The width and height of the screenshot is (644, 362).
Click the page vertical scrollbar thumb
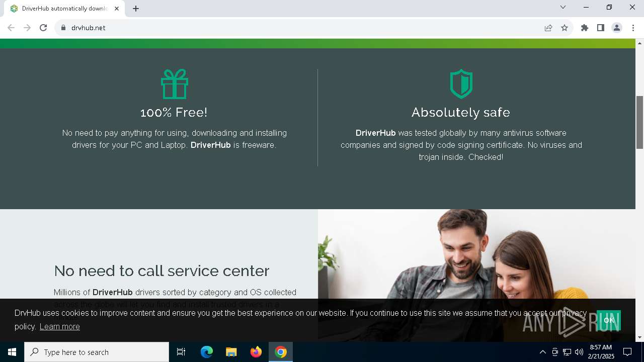(639, 122)
